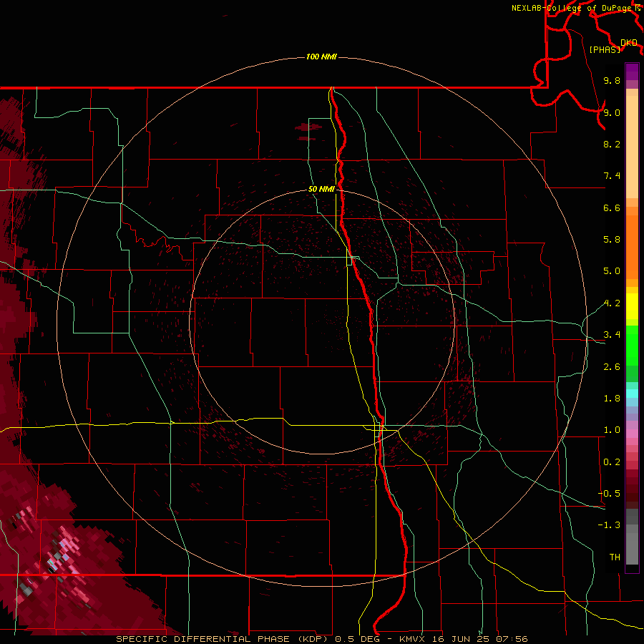Image resolution: width=644 pixels, height=644 pixels.
Task: Click the 3.4 value on color scale
Action: (x=612, y=335)
